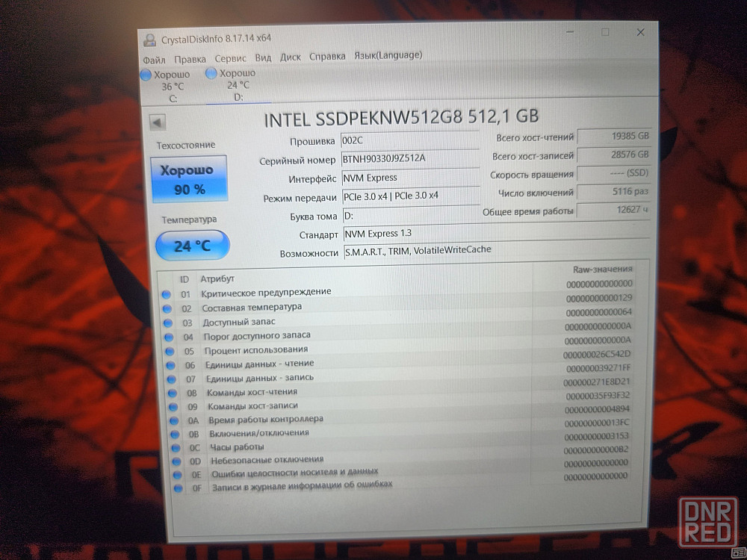The height and width of the screenshot is (560, 747).
Task: Click the ID column header
Action: pos(185,279)
